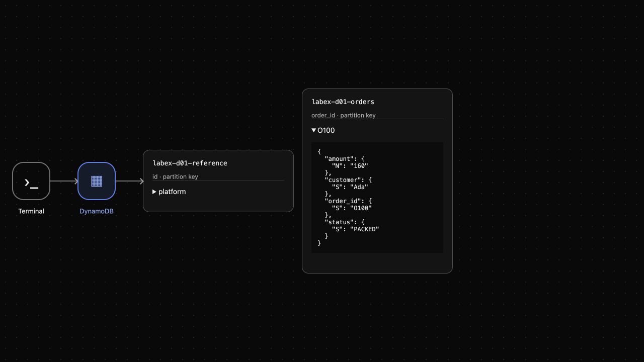
Task: Click the "status" key in JSON
Action: pos(339,222)
